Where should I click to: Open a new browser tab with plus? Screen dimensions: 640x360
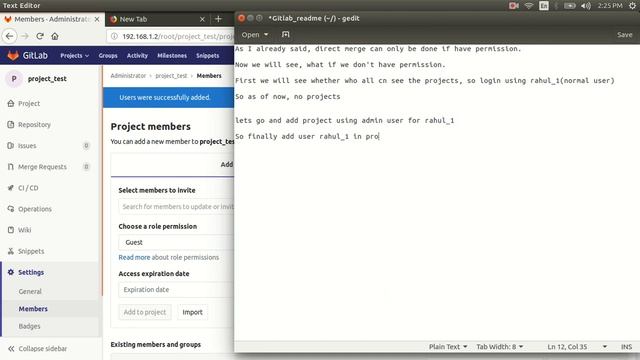click(x=218, y=19)
